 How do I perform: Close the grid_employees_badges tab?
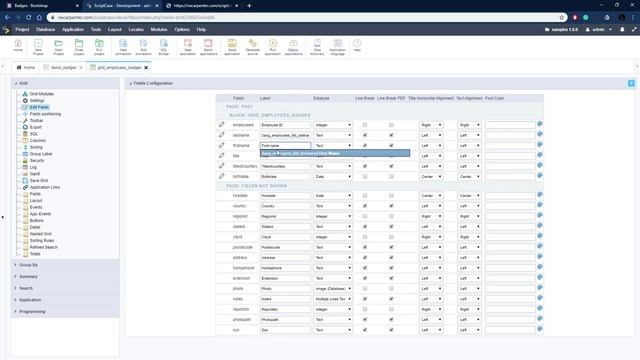146,67
